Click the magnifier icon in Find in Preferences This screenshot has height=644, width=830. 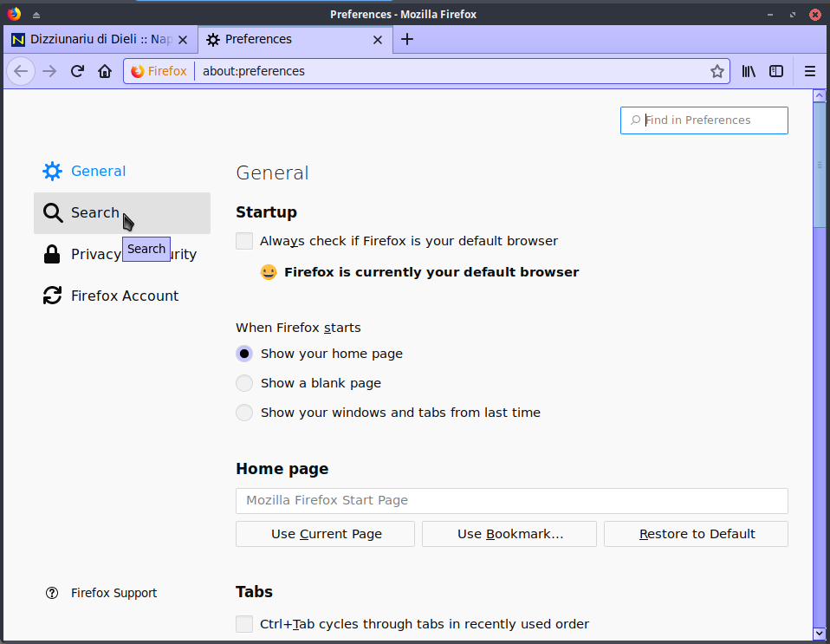coord(635,120)
